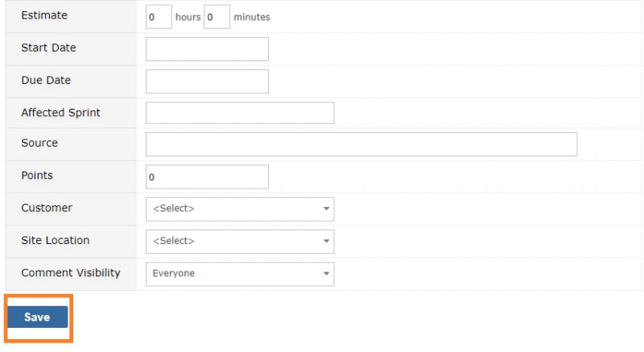
Task: Click the Due Date label
Action: pyautogui.click(x=46, y=80)
